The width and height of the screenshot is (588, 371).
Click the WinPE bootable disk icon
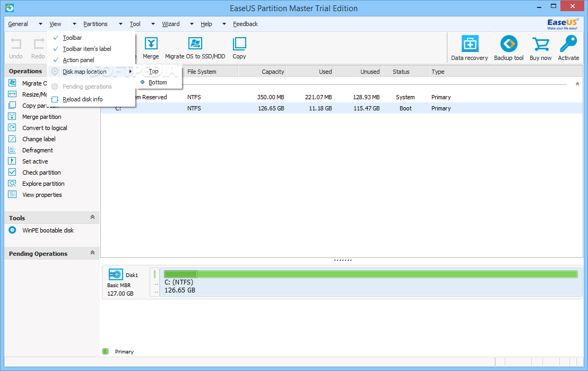pyautogui.click(x=12, y=230)
